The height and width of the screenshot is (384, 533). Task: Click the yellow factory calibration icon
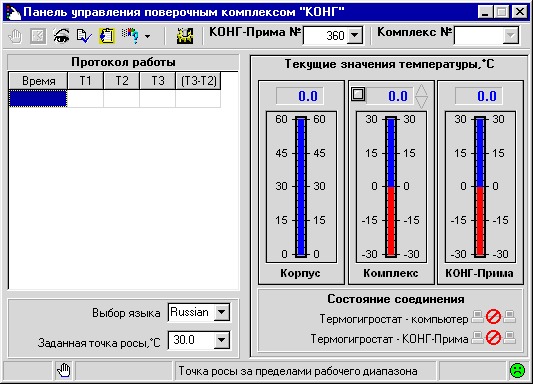click(185, 36)
